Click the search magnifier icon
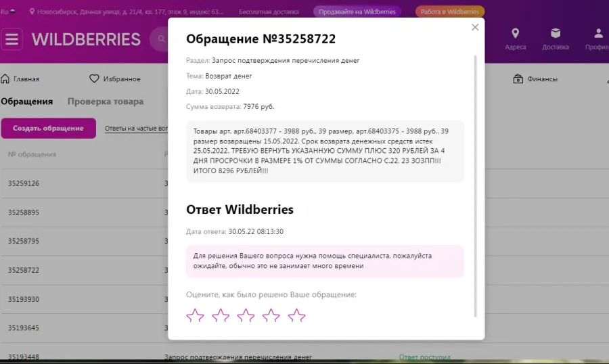609x364 pixels. tap(161, 39)
